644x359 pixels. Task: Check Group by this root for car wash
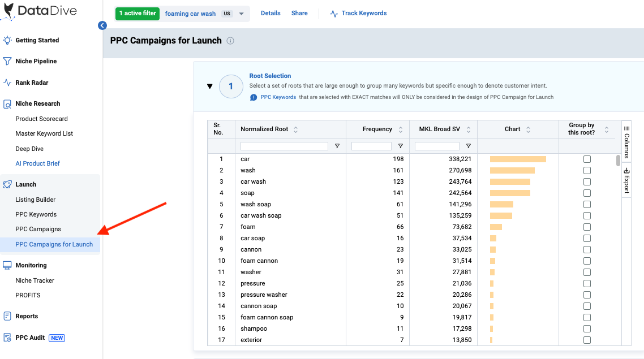587,181
